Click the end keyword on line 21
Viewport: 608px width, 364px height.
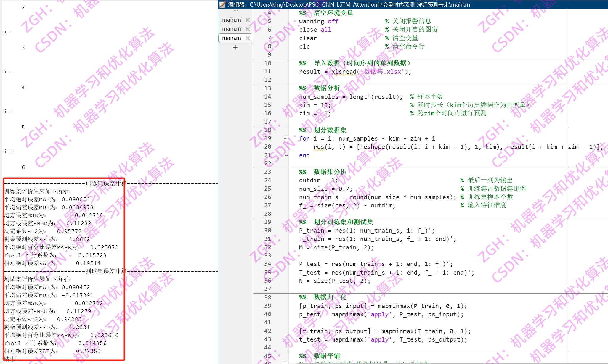click(304, 155)
